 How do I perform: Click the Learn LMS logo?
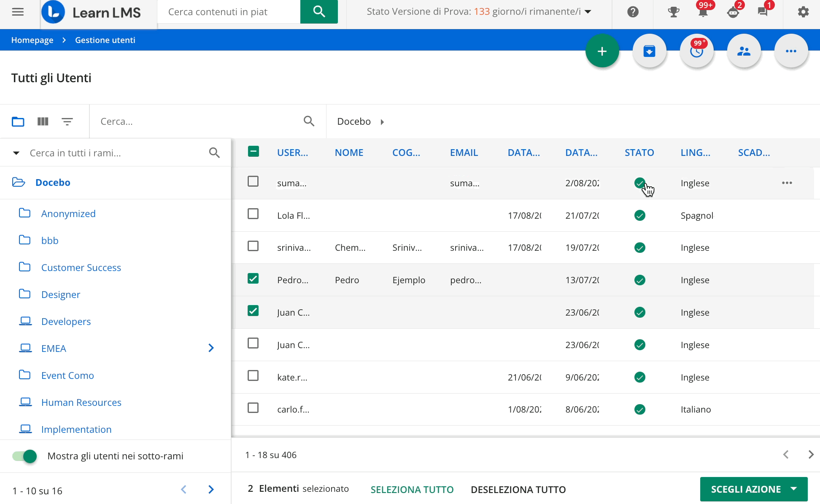(92, 12)
